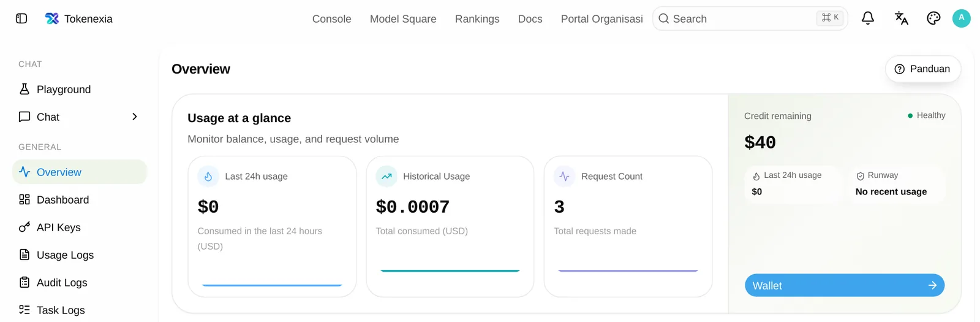Open API Keys page

[x=80, y=227]
